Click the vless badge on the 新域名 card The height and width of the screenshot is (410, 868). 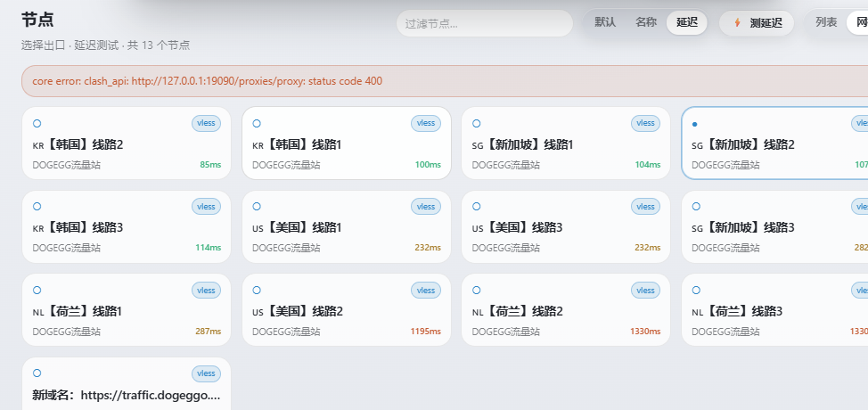pyautogui.click(x=206, y=373)
